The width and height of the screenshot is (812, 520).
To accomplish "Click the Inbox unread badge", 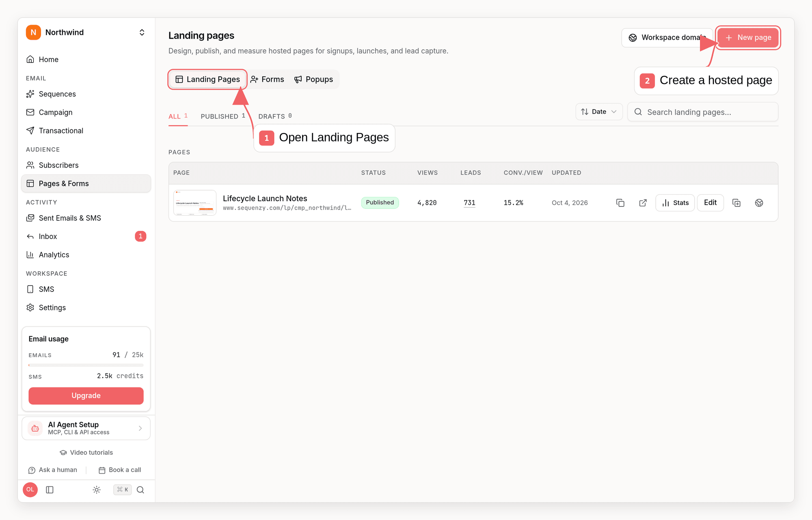I will [x=140, y=236].
